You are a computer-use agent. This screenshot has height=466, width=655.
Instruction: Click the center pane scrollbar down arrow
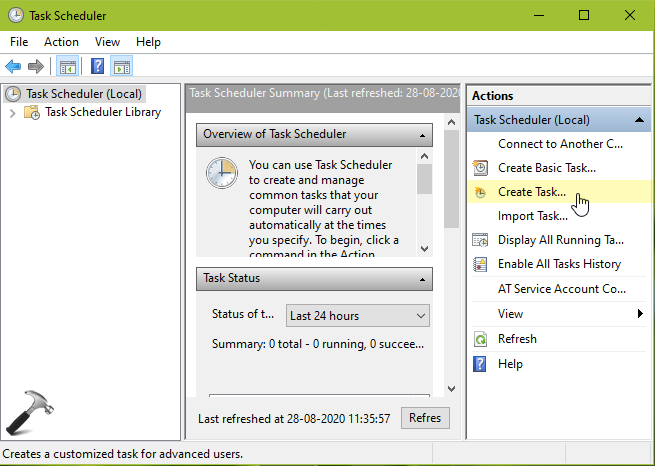point(451,389)
